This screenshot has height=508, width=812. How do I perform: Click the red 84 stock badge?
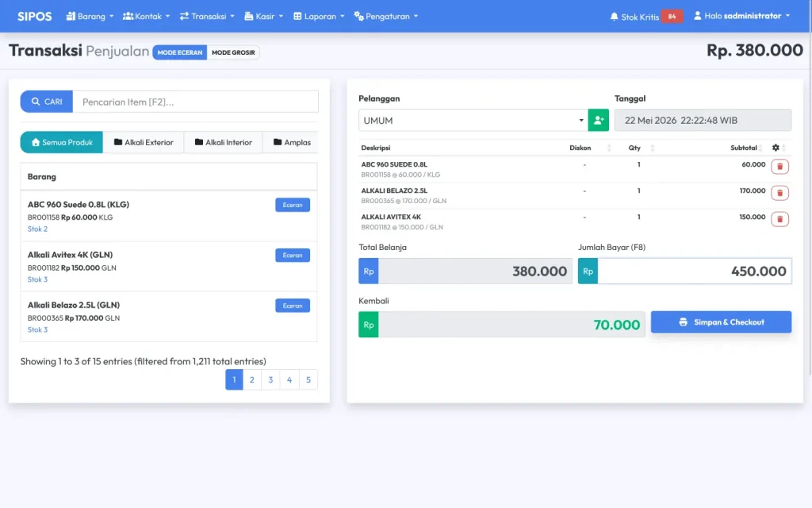672,17
